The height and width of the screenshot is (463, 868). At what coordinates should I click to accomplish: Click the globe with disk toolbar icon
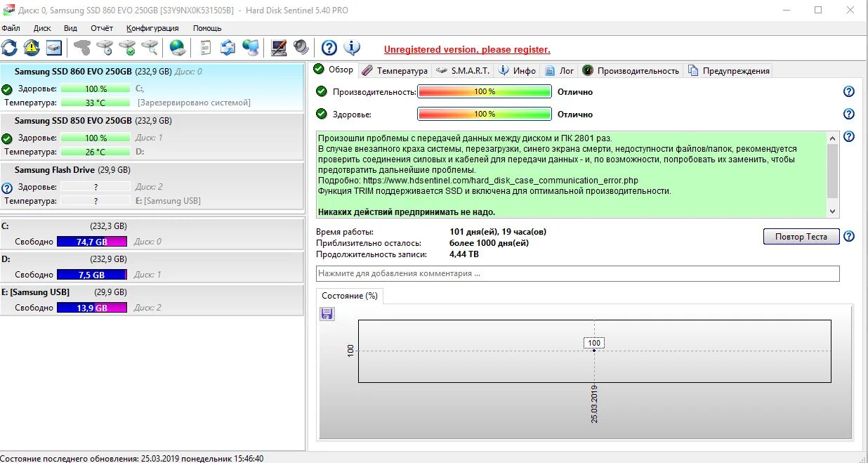tap(178, 48)
